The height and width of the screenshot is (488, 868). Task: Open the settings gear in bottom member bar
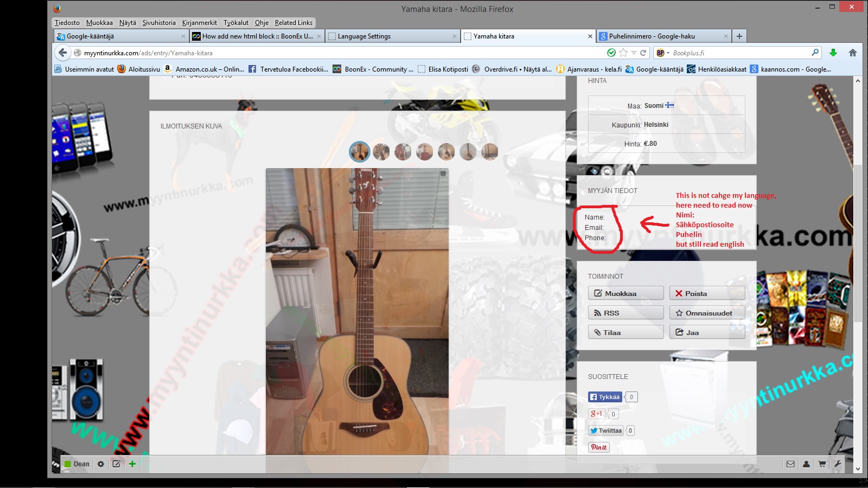pos(101,464)
